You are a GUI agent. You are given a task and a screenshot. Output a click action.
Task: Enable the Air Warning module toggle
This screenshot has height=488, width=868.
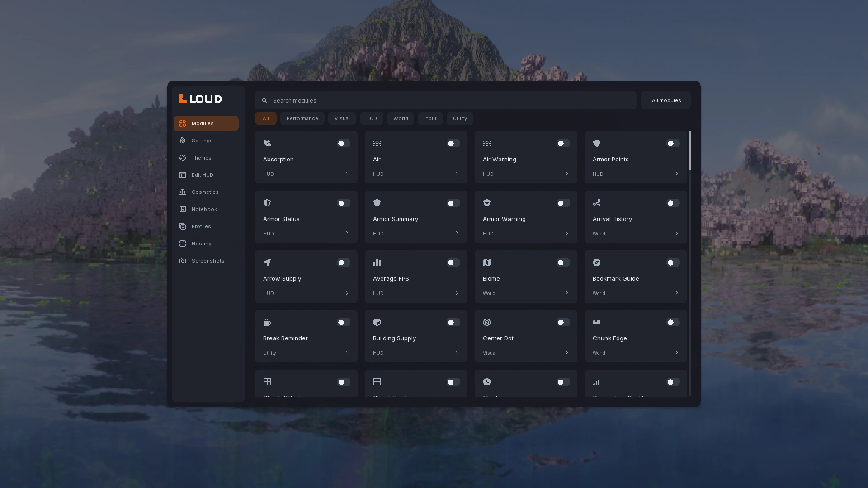tap(563, 143)
